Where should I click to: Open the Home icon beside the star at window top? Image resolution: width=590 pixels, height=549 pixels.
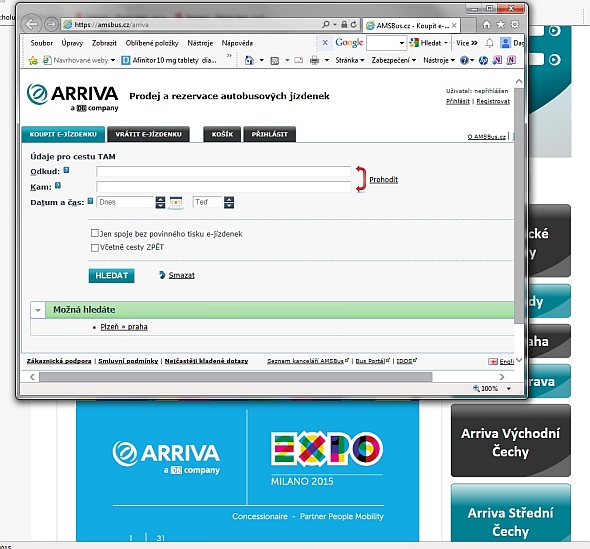click(487, 25)
